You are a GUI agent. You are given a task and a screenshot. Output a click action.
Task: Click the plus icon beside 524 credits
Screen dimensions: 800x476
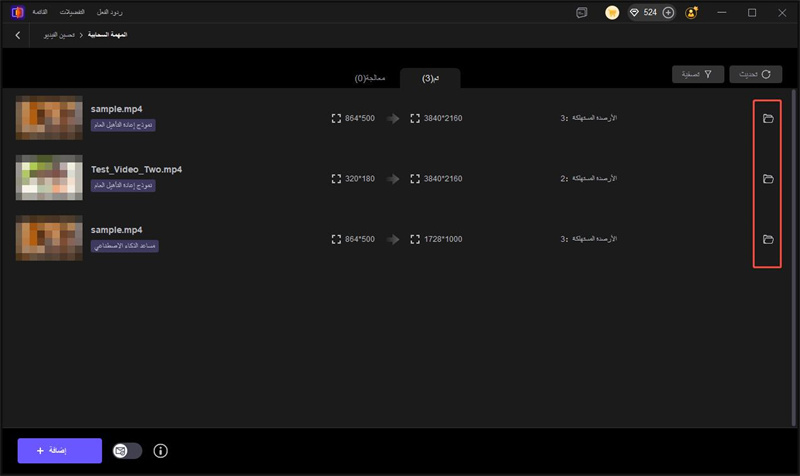(x=668, y=13)
